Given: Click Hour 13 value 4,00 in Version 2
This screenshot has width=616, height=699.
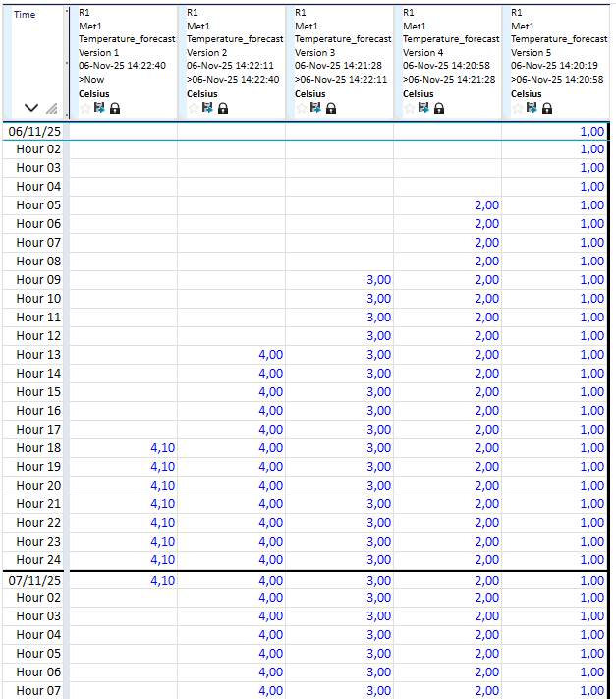Looking at the screenshot, I should point(270,355).
